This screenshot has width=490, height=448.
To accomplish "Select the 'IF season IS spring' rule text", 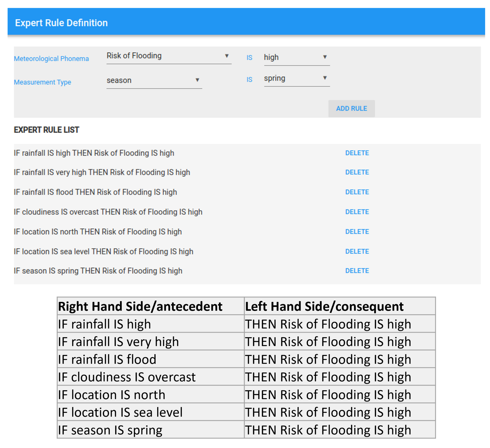I will pyautogui.click(x=98, y=271).
